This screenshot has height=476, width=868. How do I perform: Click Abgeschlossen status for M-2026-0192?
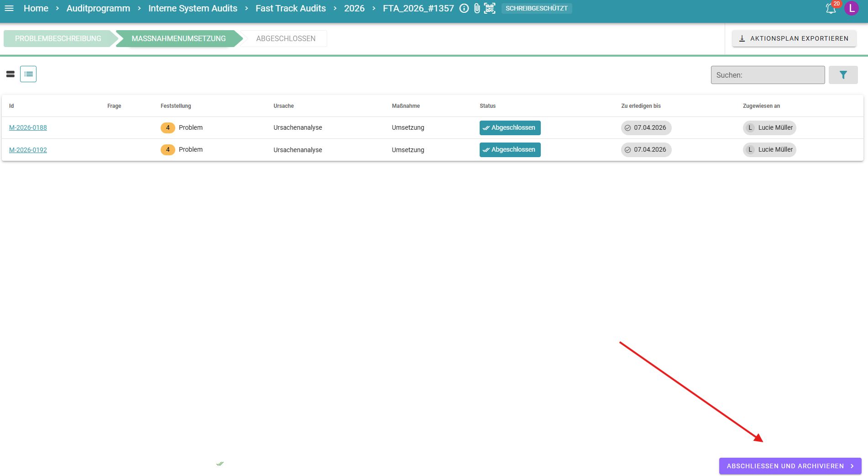(510, 150)
